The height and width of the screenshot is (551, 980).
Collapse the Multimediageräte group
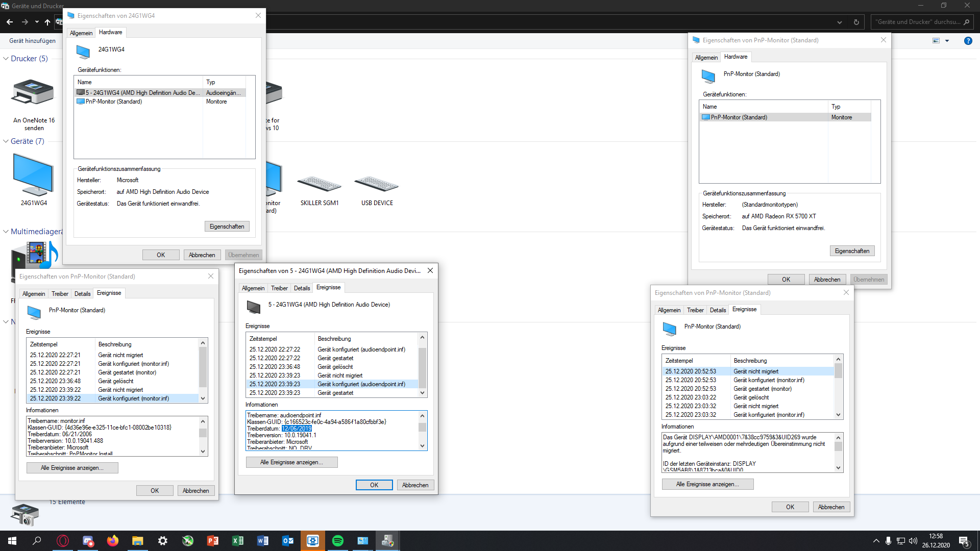click(6, 232)
